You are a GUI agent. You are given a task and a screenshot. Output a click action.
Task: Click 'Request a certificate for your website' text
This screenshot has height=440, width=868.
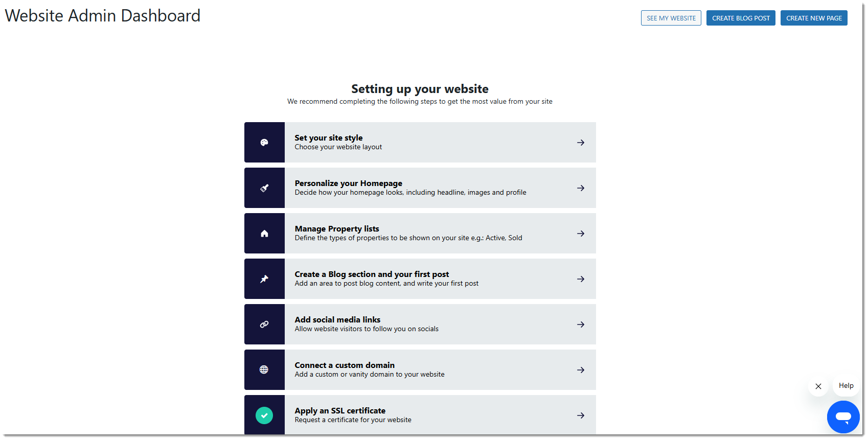click(x=353, y=420)
